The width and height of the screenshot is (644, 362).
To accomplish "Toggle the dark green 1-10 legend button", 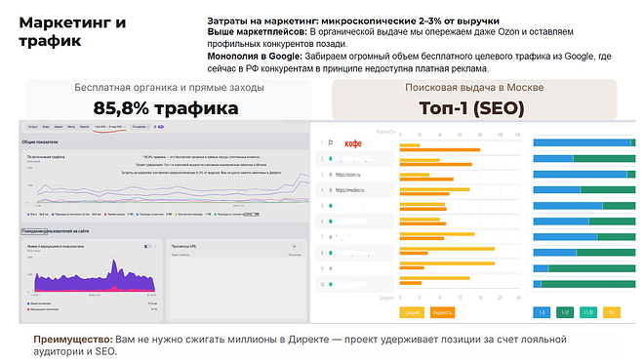I will click(x=565, y=312).
